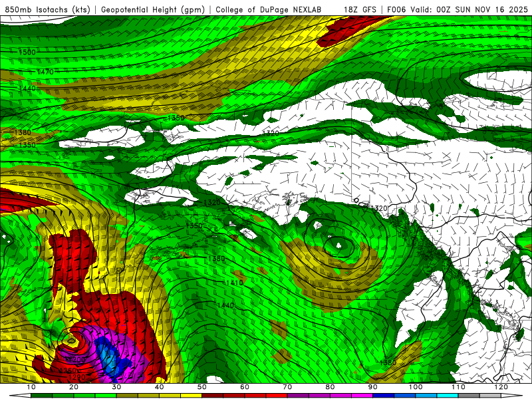Screen dimensions: 532x399
Task: Click the color bar value 10
Action: click(x=31, y=387)
